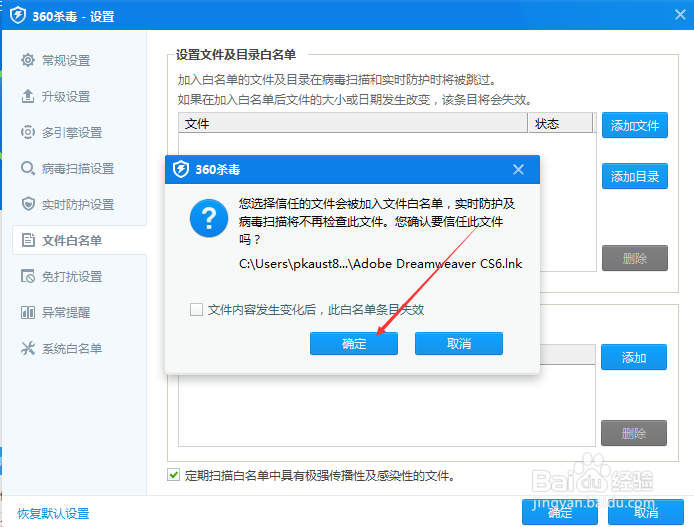Select the 实时防护设置 section
694x527 pixels.
point(80,204)
